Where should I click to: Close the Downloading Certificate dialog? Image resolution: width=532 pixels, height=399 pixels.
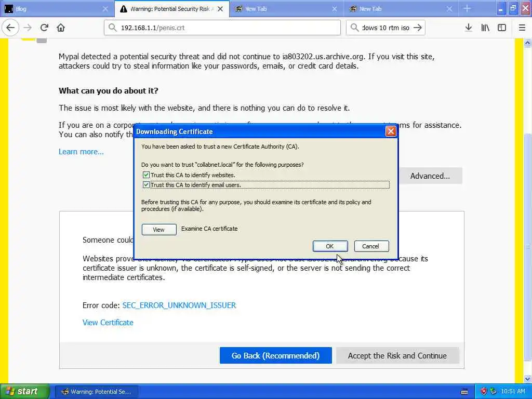pyautogui.click(x=391, y=131)
